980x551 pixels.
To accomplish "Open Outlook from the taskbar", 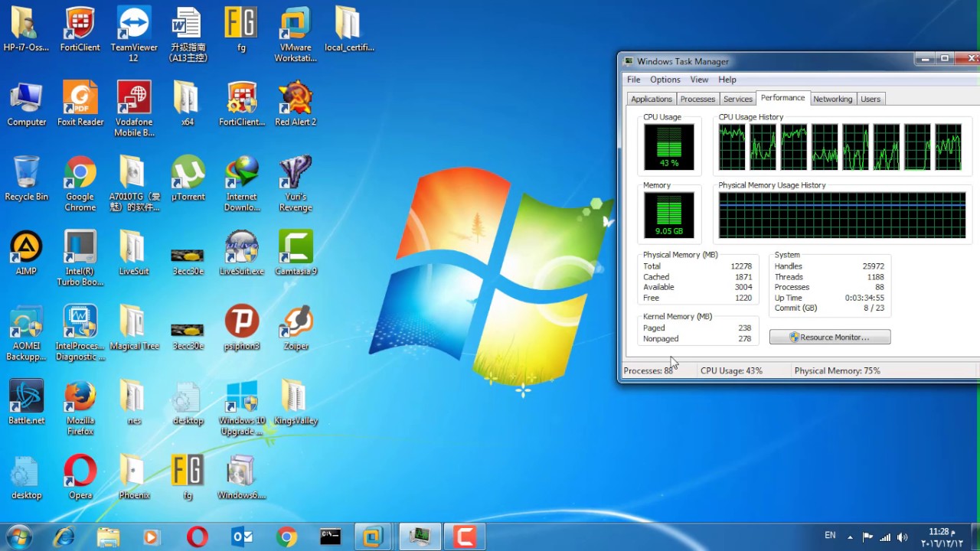I will click(x=242, y=537).
